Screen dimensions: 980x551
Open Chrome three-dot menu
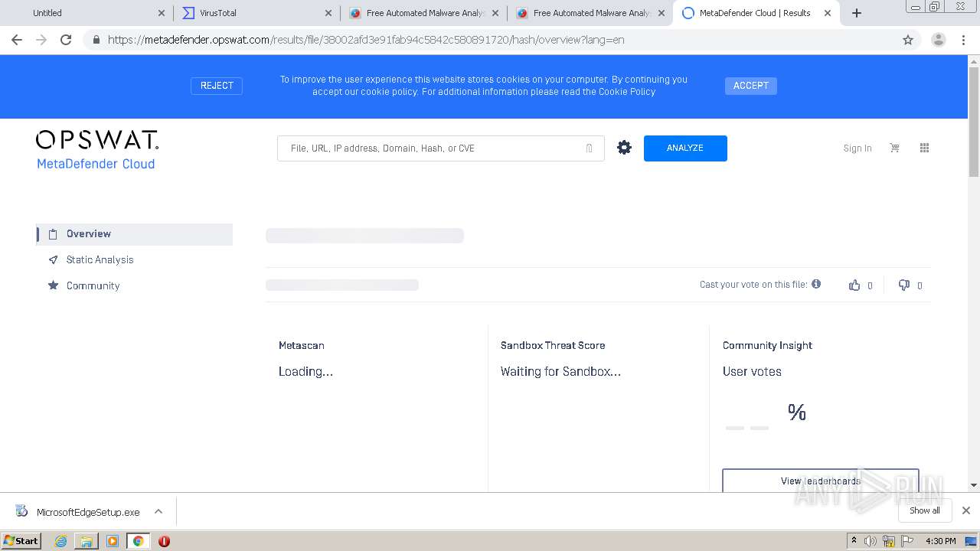[964, 40]
